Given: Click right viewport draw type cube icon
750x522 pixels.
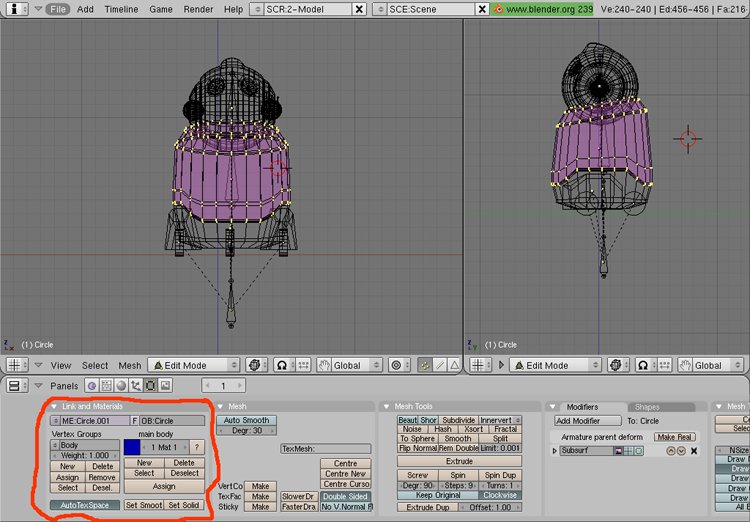Looking at the screenshot, I should coord(616,365).
